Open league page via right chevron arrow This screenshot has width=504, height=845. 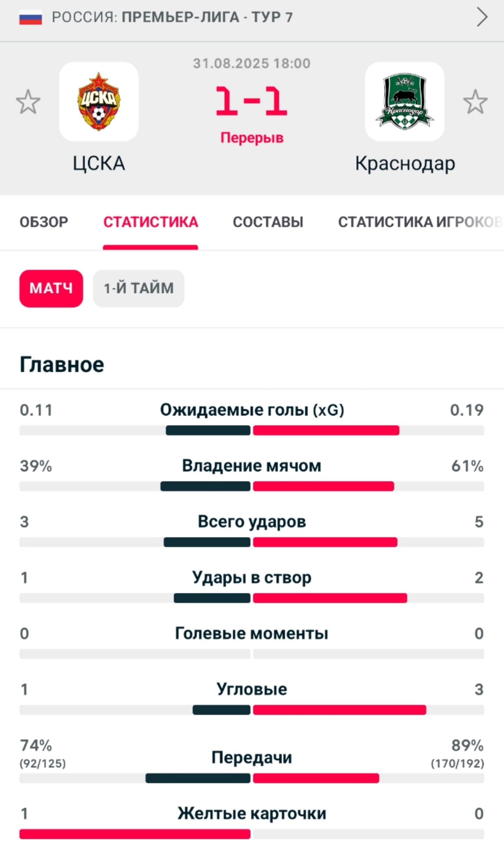click(x=482, y=17)
